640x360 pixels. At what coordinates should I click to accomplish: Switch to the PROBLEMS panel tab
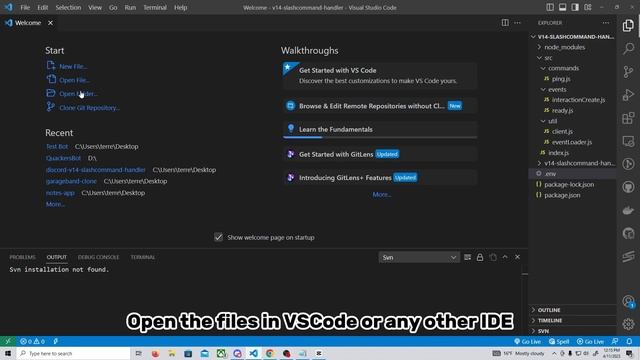(22, 257)
